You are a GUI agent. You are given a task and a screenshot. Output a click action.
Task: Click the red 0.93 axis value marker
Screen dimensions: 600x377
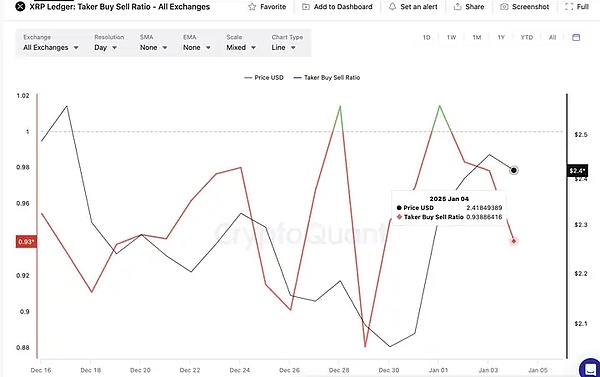pyautogui.click(x=26, y=242)
